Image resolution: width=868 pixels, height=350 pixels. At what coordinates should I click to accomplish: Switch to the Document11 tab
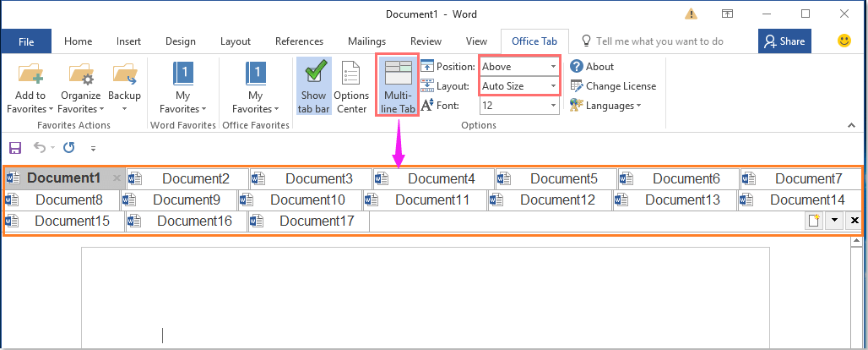click(x=426, y=200)
